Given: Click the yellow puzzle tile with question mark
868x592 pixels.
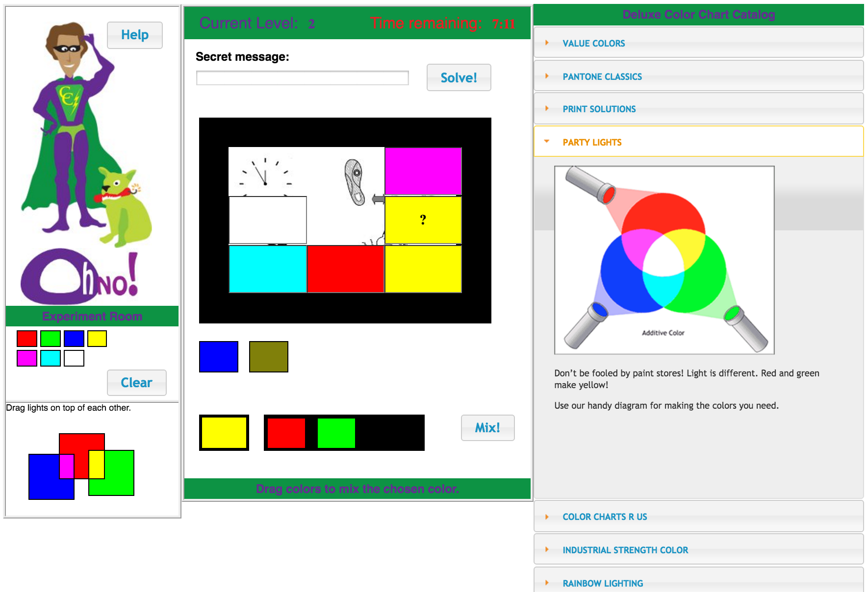Looking at the screenshot, I should click(x=423, y=220).
